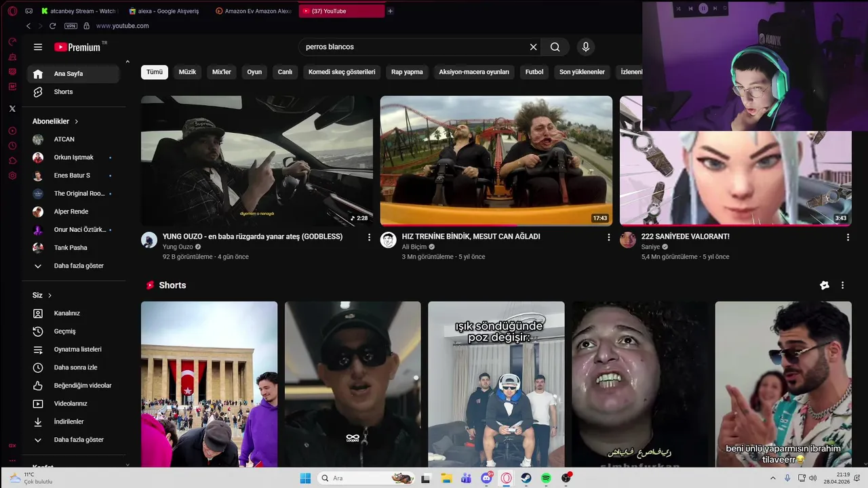The height and width of the screenshot is (488, 868).
Task: Open Geçmiş watch history
Action: point(74,331)
